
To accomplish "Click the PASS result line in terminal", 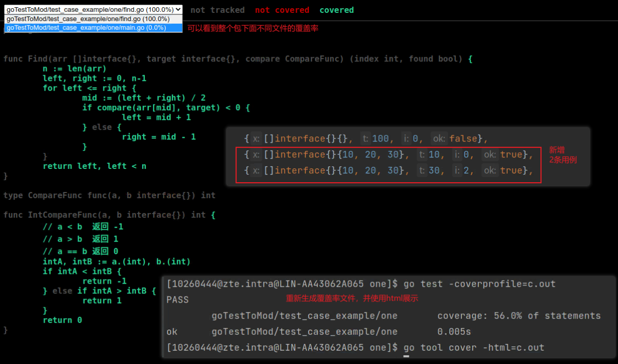I will pyautogui.click(x=178, y=300).
